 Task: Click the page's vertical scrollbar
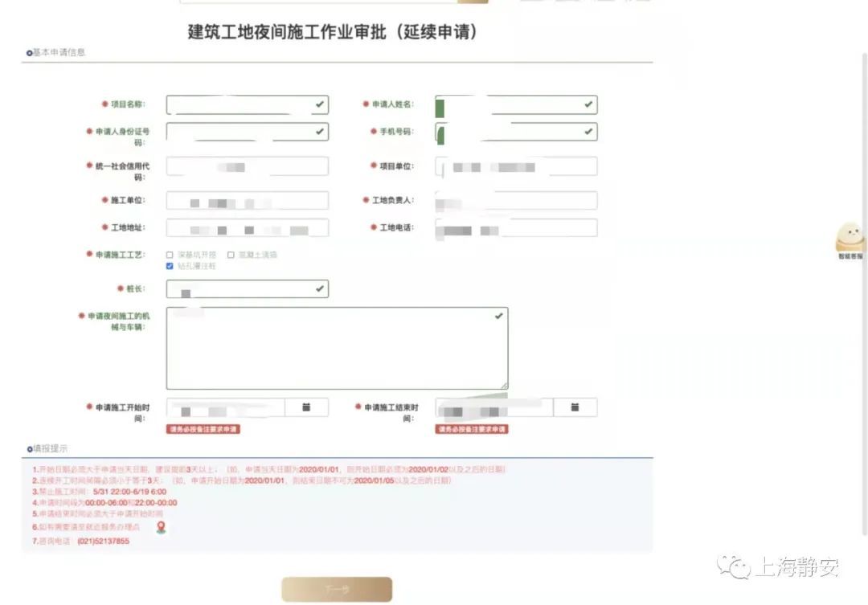pyautogui.click(x=865, y=293)
